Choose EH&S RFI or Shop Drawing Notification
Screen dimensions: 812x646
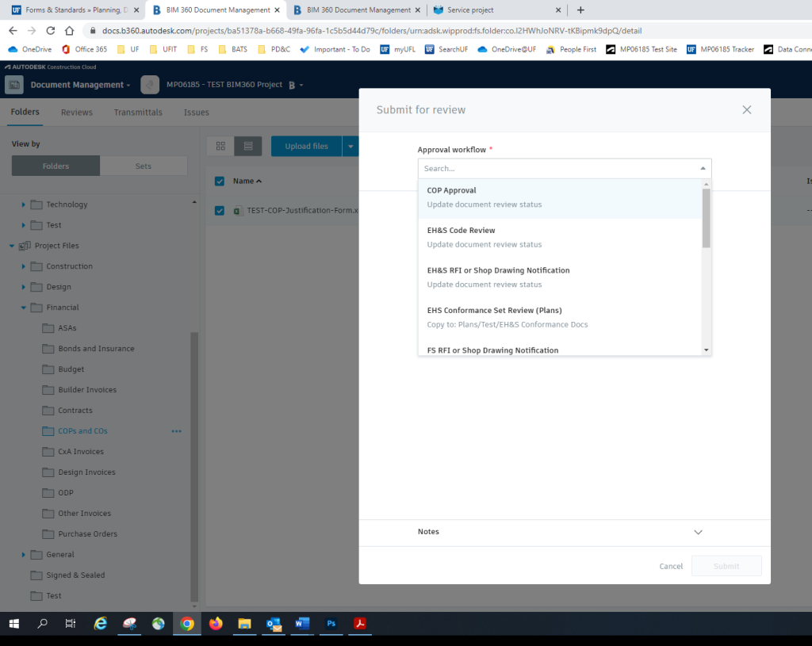[560, 277]
